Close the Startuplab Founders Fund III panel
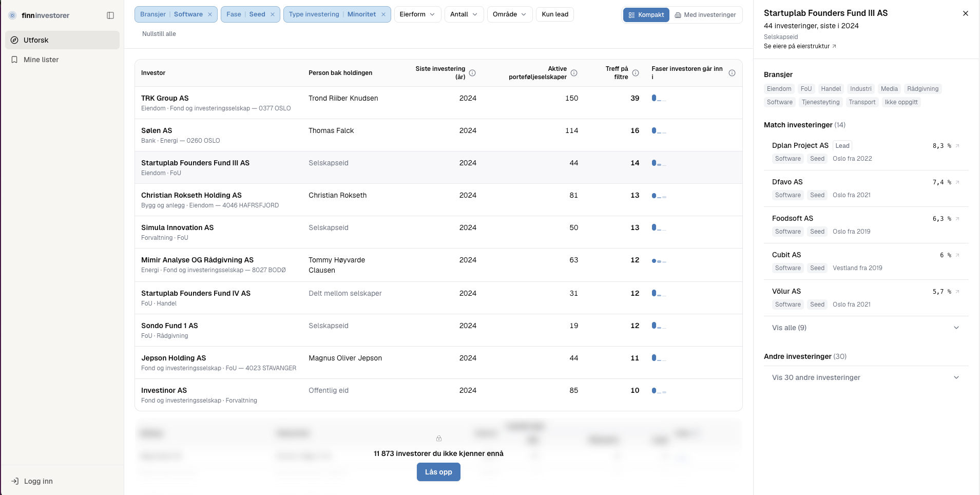Screen dimensions: 980x495 [x=966, y=13]
